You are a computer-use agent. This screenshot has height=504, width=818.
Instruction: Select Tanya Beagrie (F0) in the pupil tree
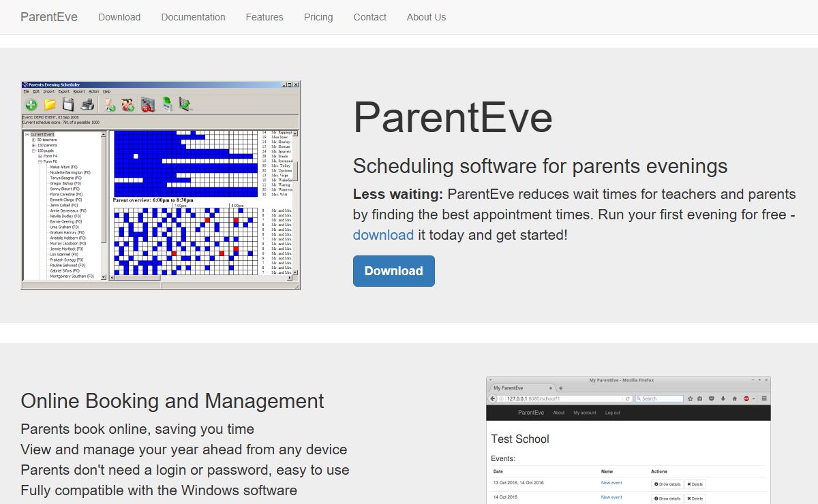pyautogui.click(x=65, y=178)
